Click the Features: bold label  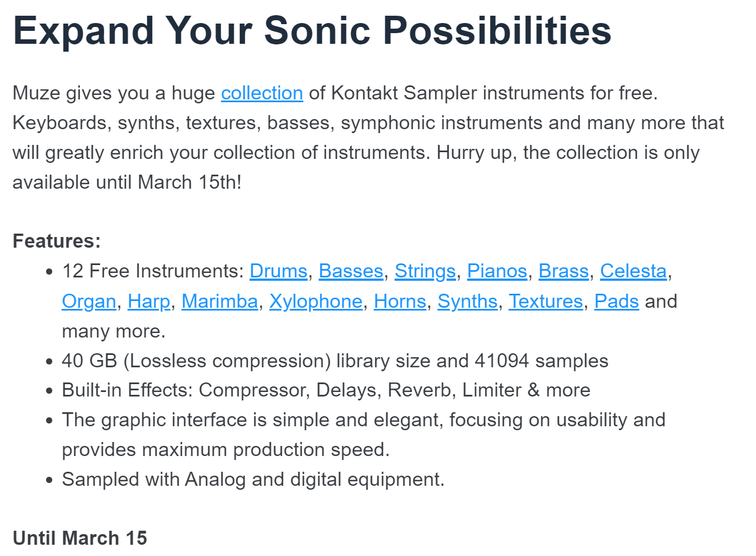(x=57, y=241)
